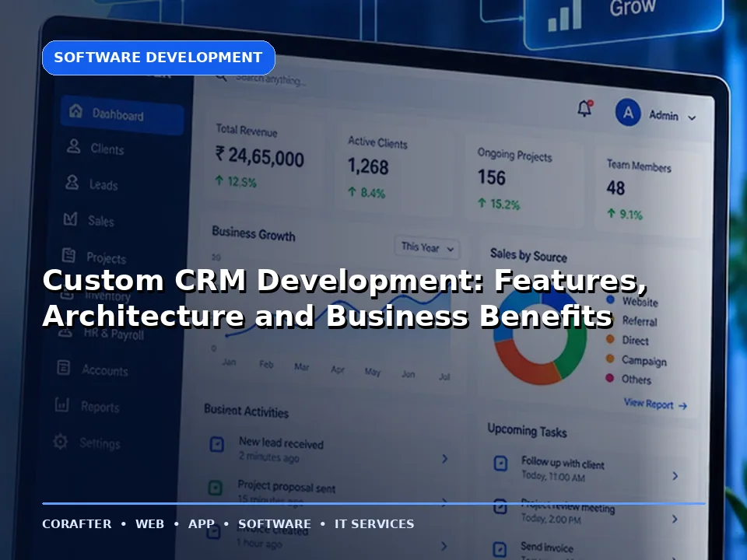Click the Settings gear icon
Viewport: 747px width, 560px height.
click(60, 442)
